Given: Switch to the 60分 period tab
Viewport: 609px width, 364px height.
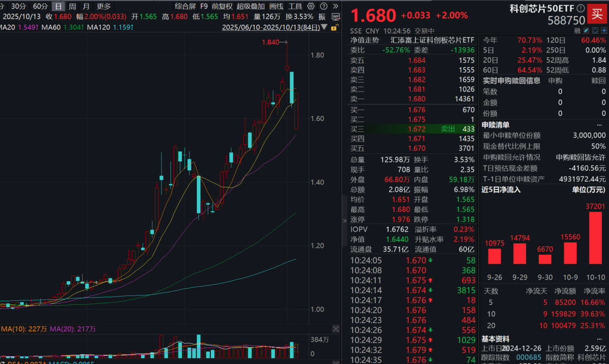Looking at the screenshot, I should tap(40, 6).
